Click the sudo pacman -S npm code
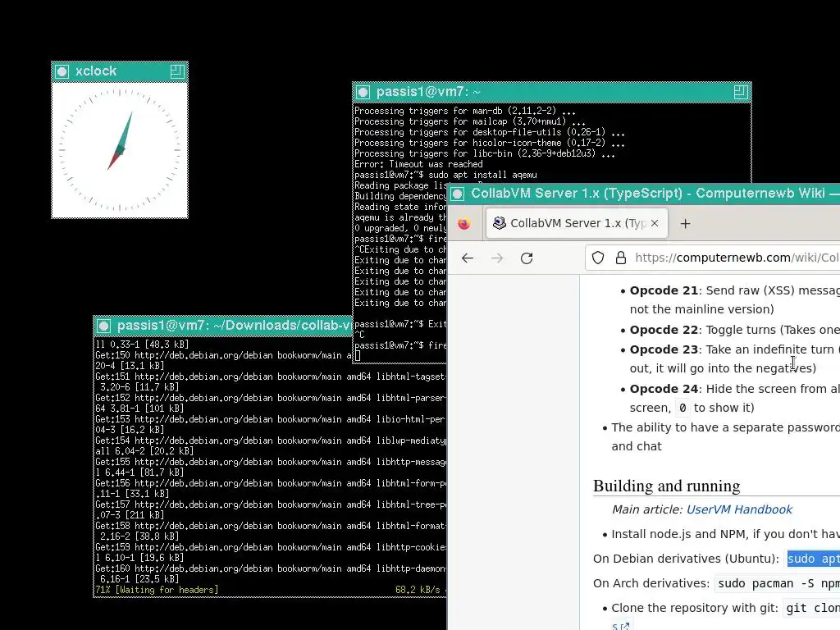The image size is (840, 630). coord(779,583)
